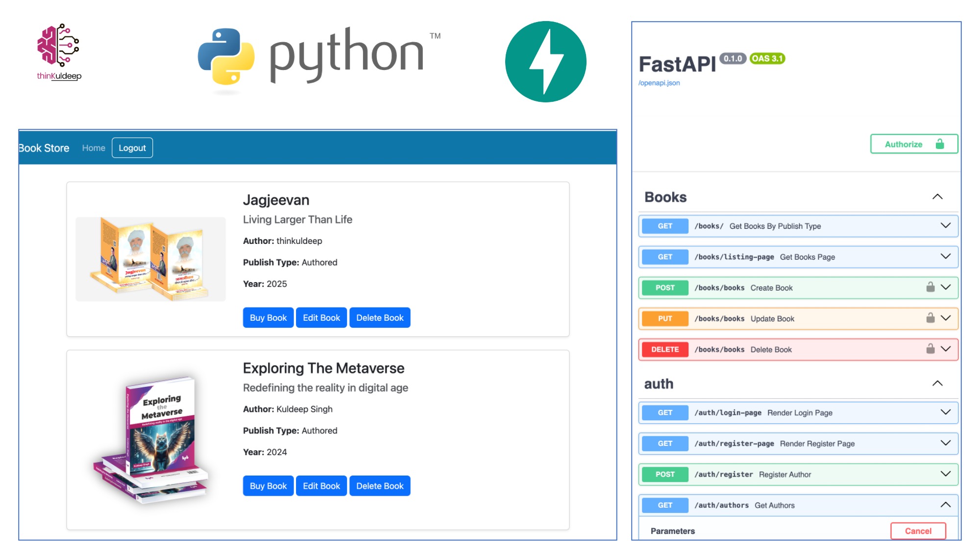Viewport: 980px width, 551px height.
Task: Click the lock icon on Create Book endpoint
Action: click(x=930, y=287)
